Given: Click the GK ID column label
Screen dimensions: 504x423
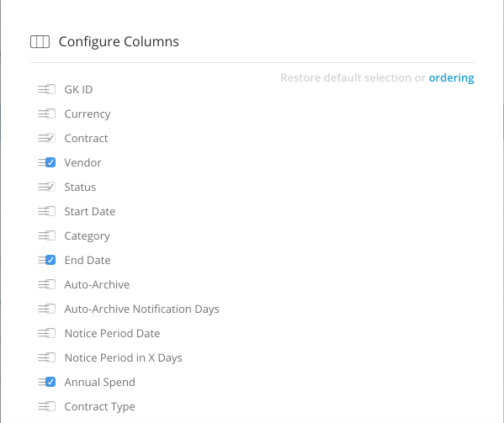Looking at the screenshot, I should pos(78,90).
